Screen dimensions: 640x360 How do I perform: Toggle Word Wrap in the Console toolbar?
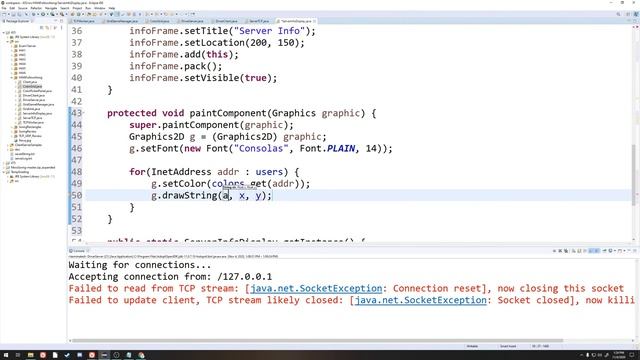pyautogui.click(x=585, y=251)
